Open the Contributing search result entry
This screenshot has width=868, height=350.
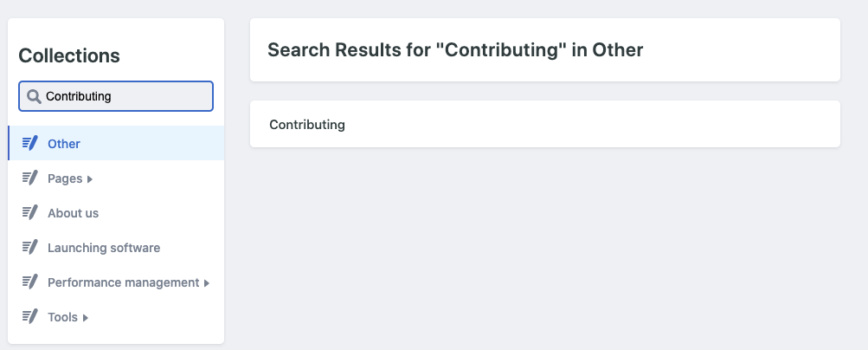click(x=307, y=124)
